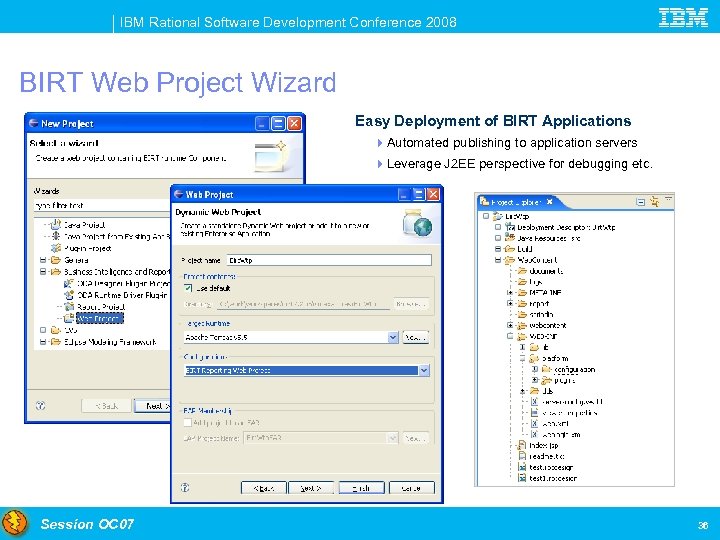Viewport: 720px width, 540px height.
Task: Open the Configuration dropdown arrow
Action: coord(424,370)
